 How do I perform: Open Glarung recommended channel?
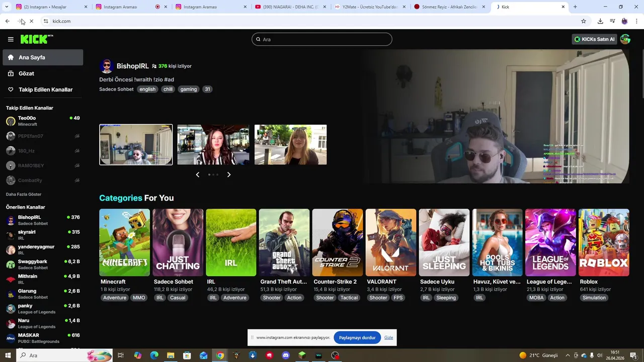click(43, 294)
